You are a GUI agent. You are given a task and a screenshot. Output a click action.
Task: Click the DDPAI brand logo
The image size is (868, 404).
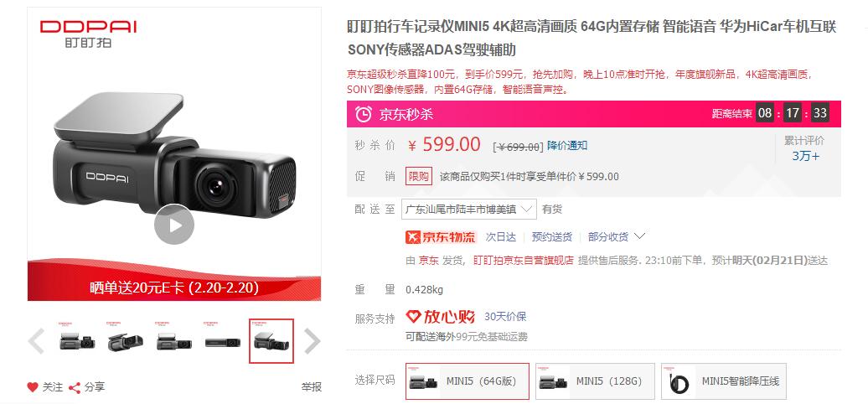89,34
